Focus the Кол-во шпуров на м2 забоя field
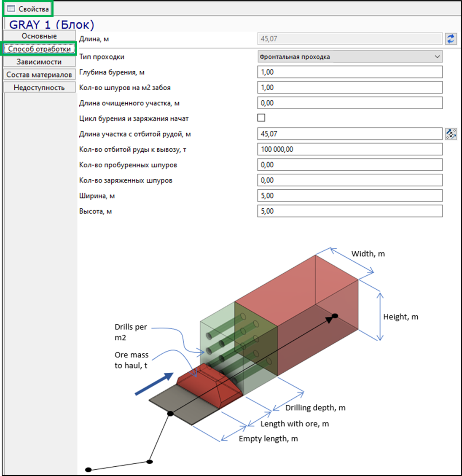Viewport: 462px width, 476px height. tap(350, 88)
